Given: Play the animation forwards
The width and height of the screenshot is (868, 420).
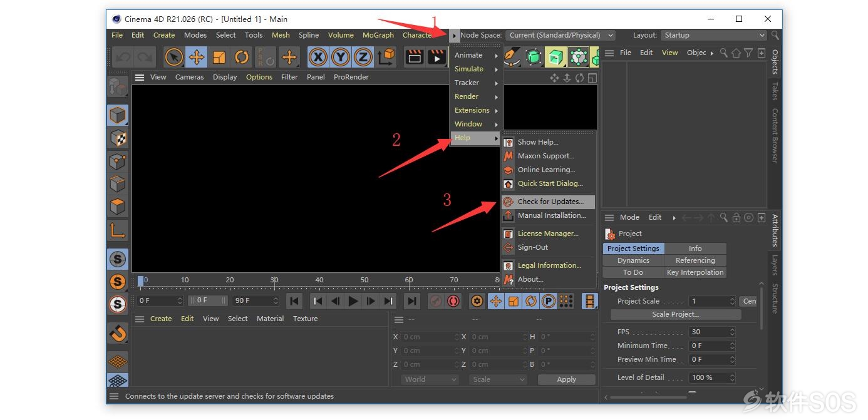Looking at the screenshot, I should pyautogui.click(x=353, y=301).
